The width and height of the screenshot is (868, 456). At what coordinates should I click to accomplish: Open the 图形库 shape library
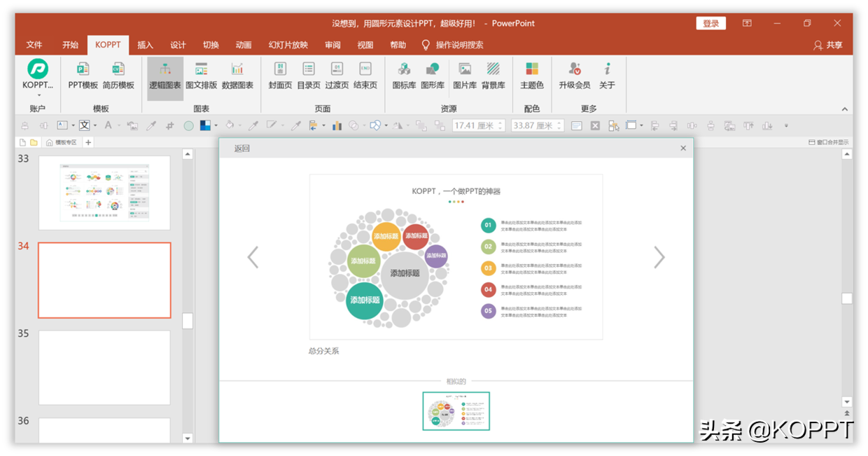pos(433,76)
